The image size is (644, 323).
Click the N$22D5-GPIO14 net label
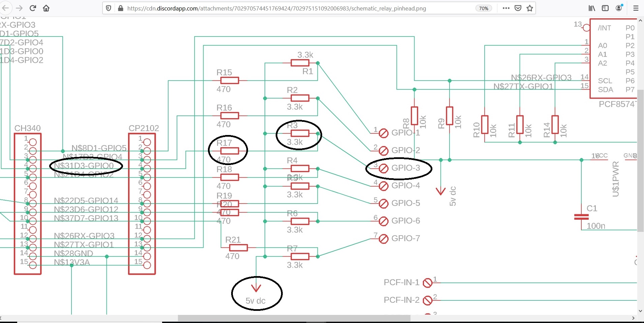click(x=86, y=201)
